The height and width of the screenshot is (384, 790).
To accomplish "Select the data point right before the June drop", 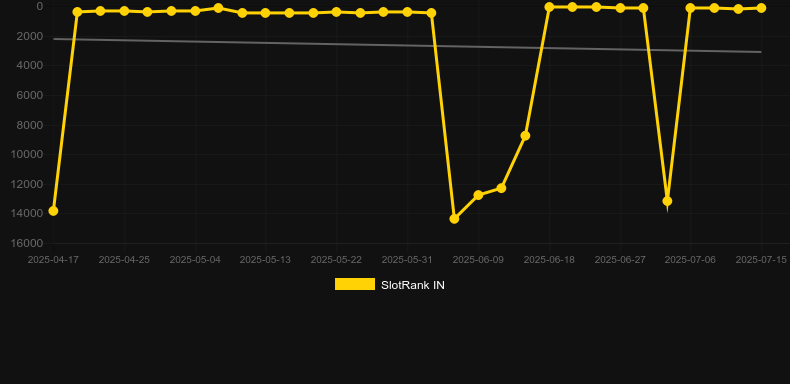I will [431, 13].
